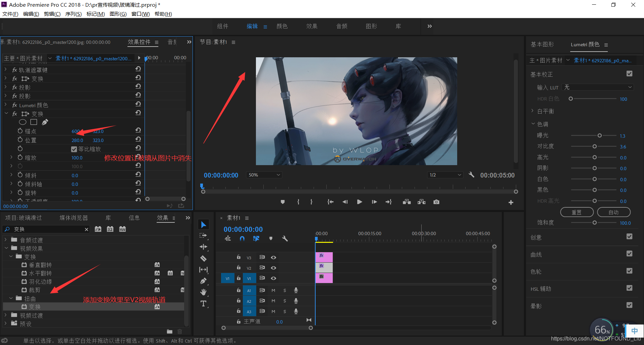Toggle 创意 section checkbox

(629, 236)
